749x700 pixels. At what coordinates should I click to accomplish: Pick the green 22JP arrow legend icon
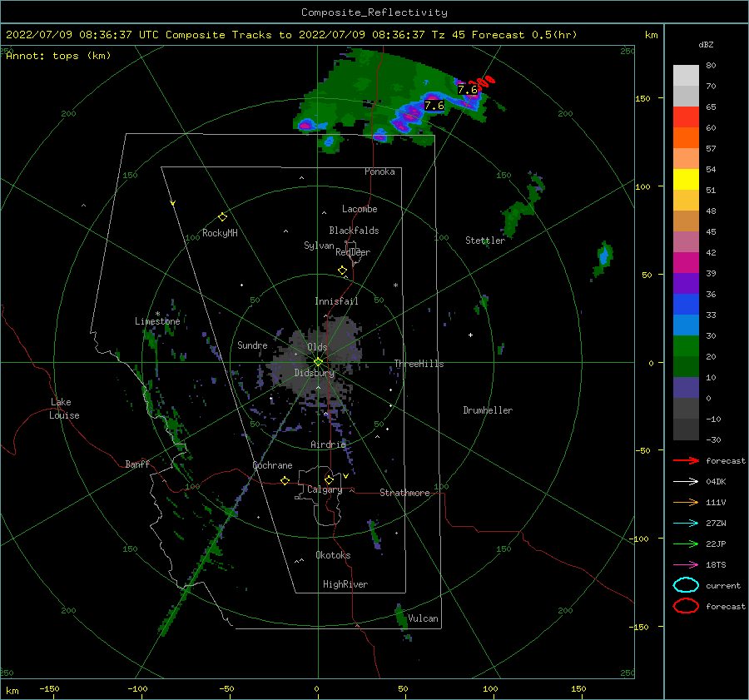[686, 544]
